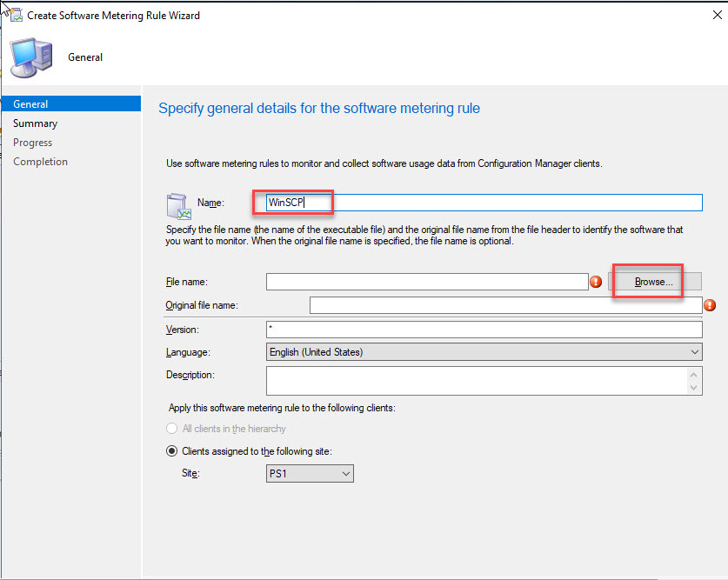Select Clients assigned to the following site
Viewport: 728px width, 580px height.
pos(171,451)
